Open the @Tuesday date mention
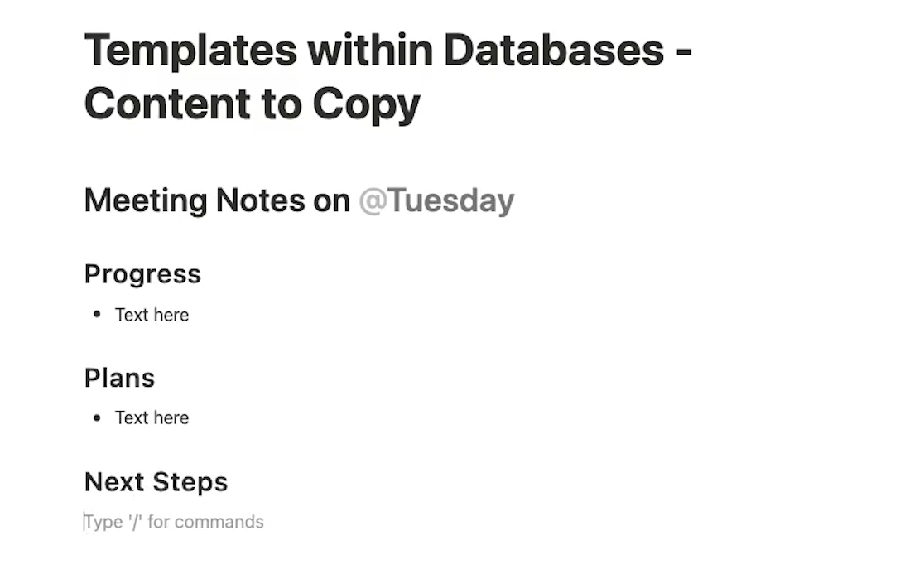 pyautogui.click(x=436, y=200)
